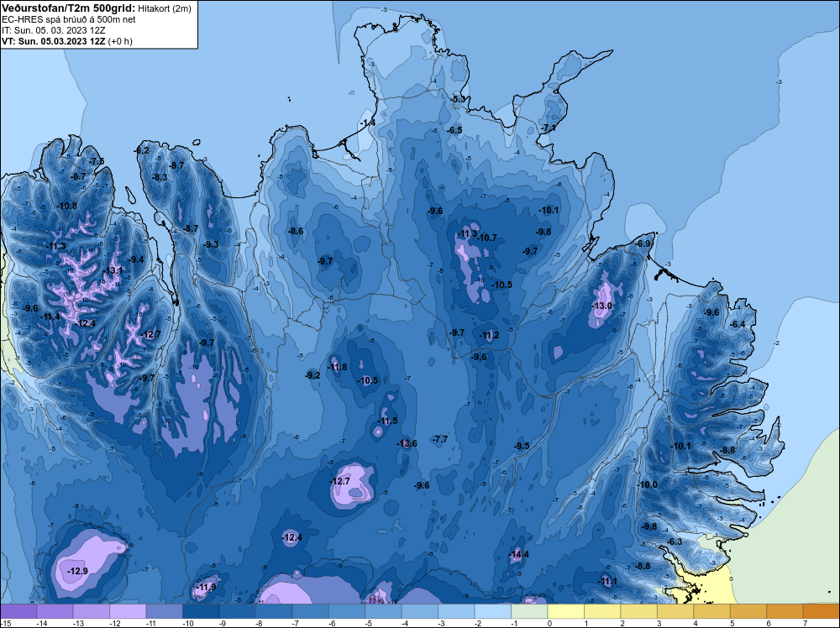Click the -9.3 temperature label
Viewport: 840px width, 628px height.
(x=211, y=244)
